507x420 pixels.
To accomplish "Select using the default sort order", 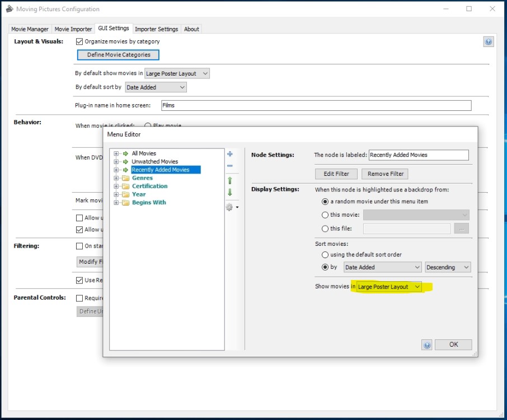I will pyautogui.click(x=325, y=255).
